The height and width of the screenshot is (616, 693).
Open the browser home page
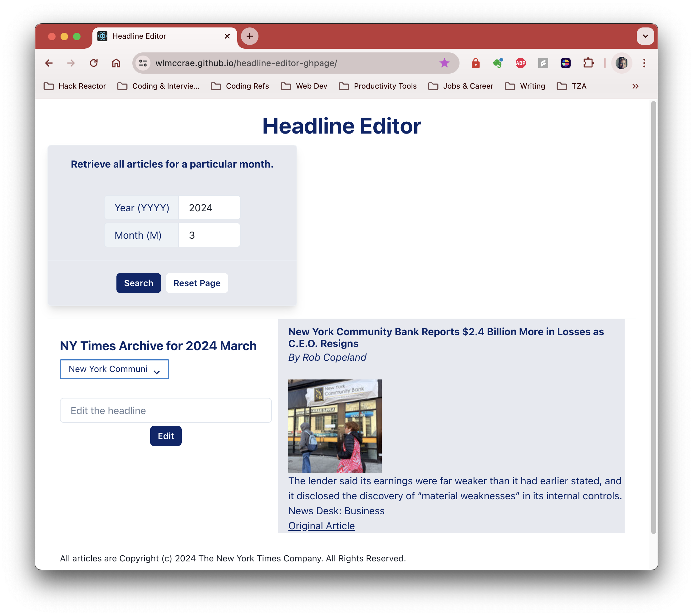pyautogui.click(x=116, y=63)
